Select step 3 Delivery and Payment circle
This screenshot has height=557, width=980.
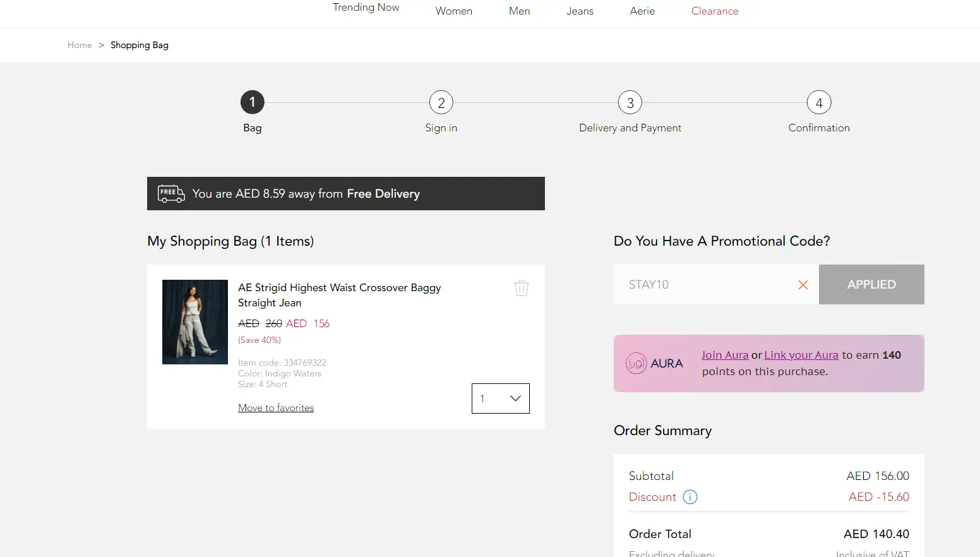(x=630, y=102)
